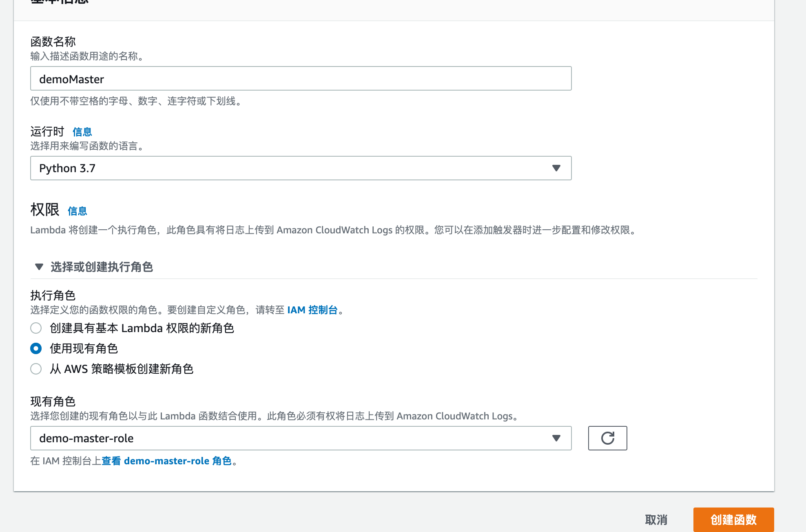Click the 从 AWS 策略模板创建新角色 label
The height and width of the screenshot is (532, 806).
coord(121,369)
